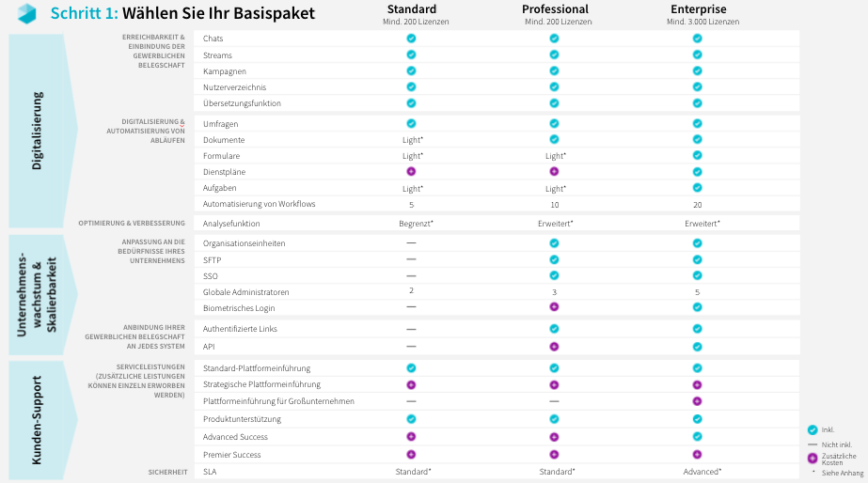Click the Advanced* SLA value under Enterprise
The width and height of the screenshot is (868, 483).
click(702, 471)
